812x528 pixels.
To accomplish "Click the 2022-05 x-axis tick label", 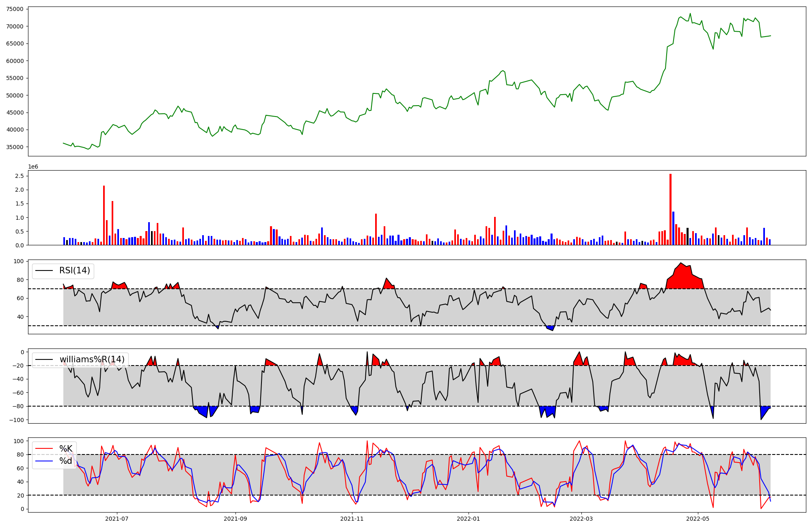I will 698,519.
